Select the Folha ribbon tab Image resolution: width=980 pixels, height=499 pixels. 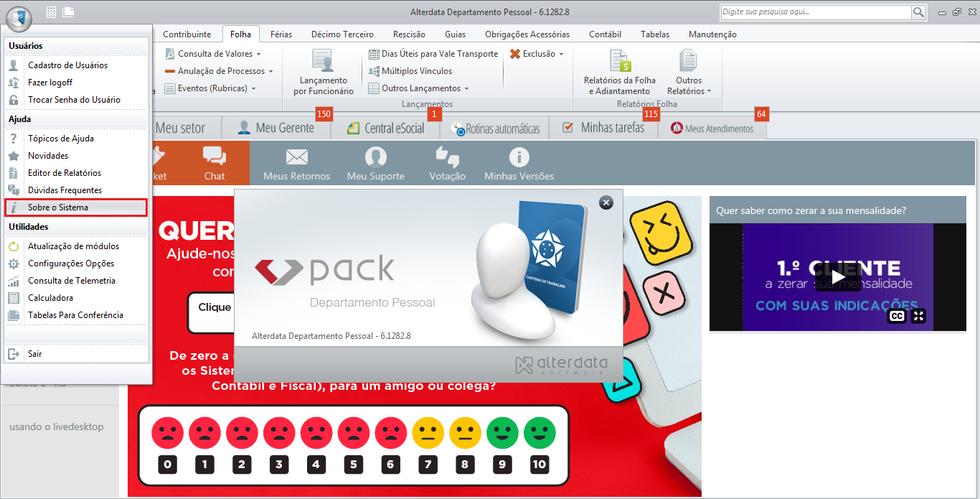[x=241, y=34]
